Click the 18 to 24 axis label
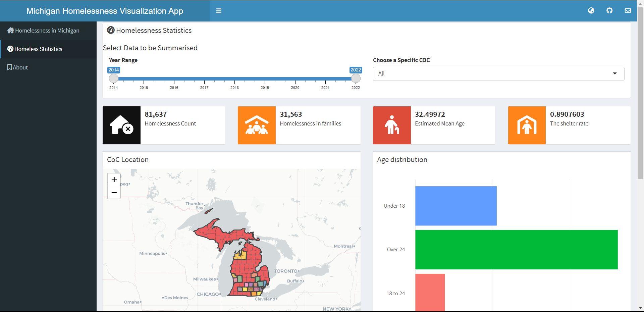This screenshot has width=644, height=312. click(396, 294)
